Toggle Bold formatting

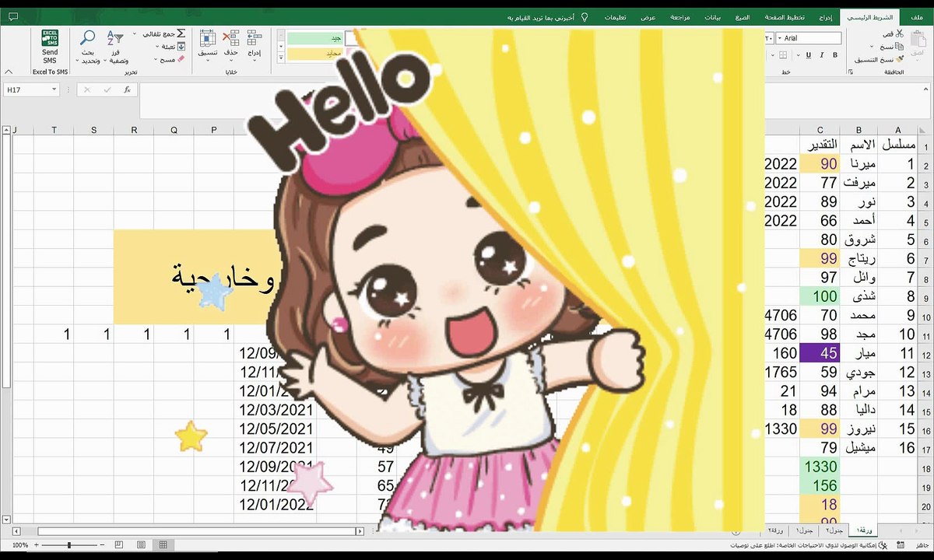(x=835, y=55)
